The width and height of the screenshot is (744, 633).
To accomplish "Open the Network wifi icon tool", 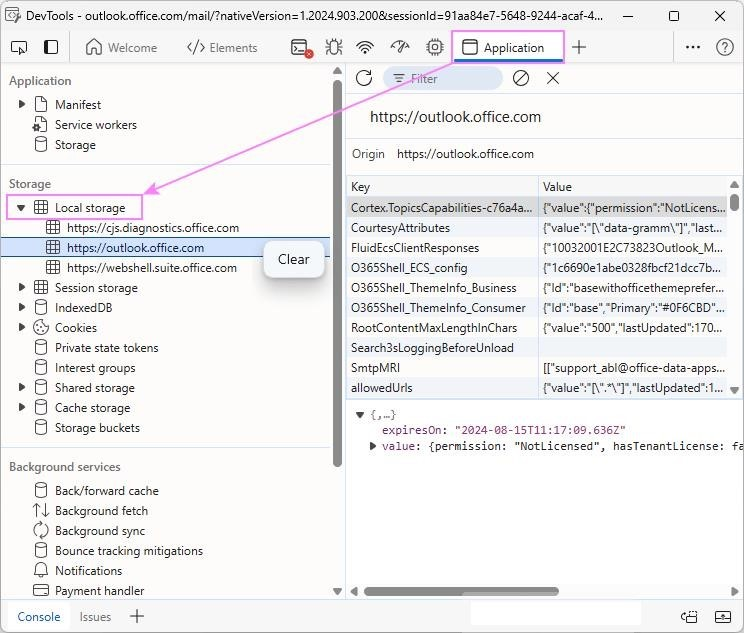I will tap(365, 47).
